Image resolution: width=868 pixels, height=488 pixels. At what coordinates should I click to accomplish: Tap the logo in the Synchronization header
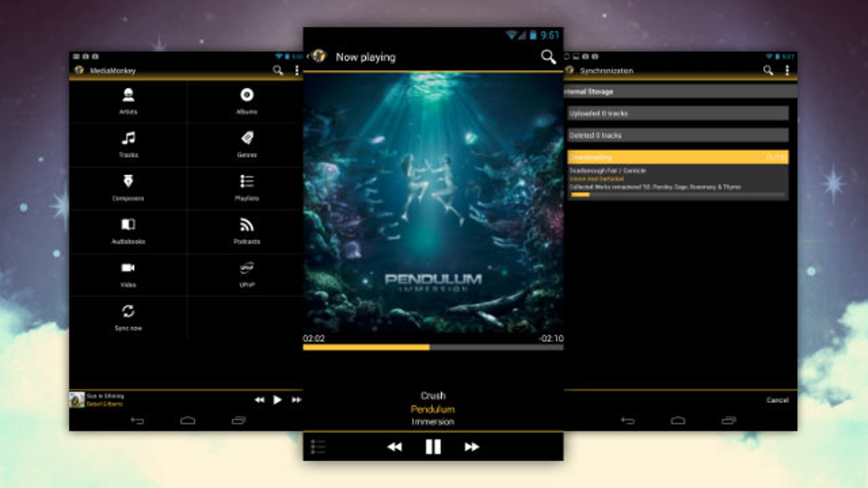[570, 70]
